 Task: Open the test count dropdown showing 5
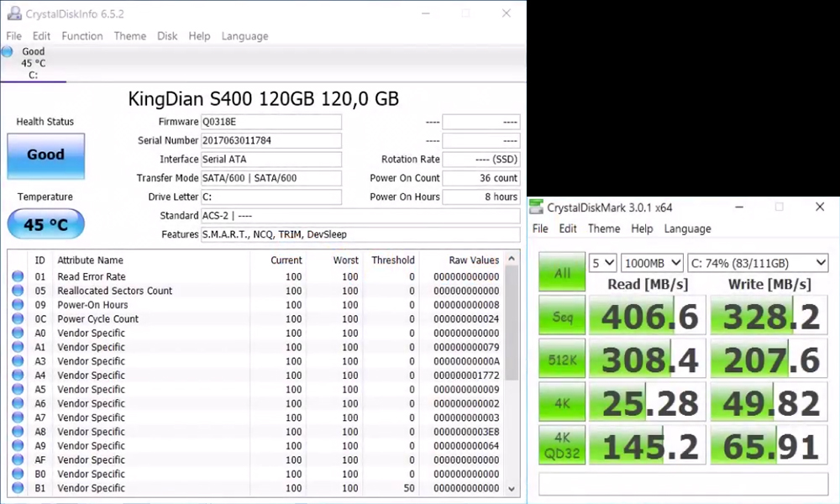[602, 264]
